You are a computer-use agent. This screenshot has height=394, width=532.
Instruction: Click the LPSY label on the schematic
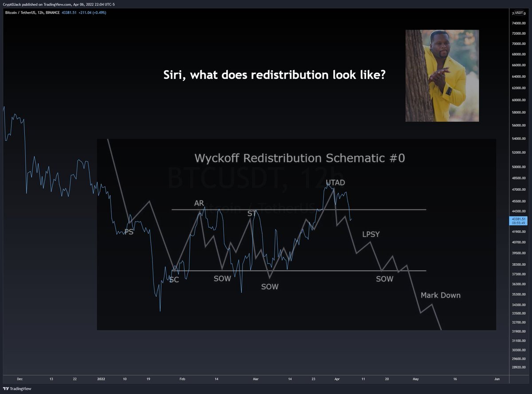[x=371, y=234]
